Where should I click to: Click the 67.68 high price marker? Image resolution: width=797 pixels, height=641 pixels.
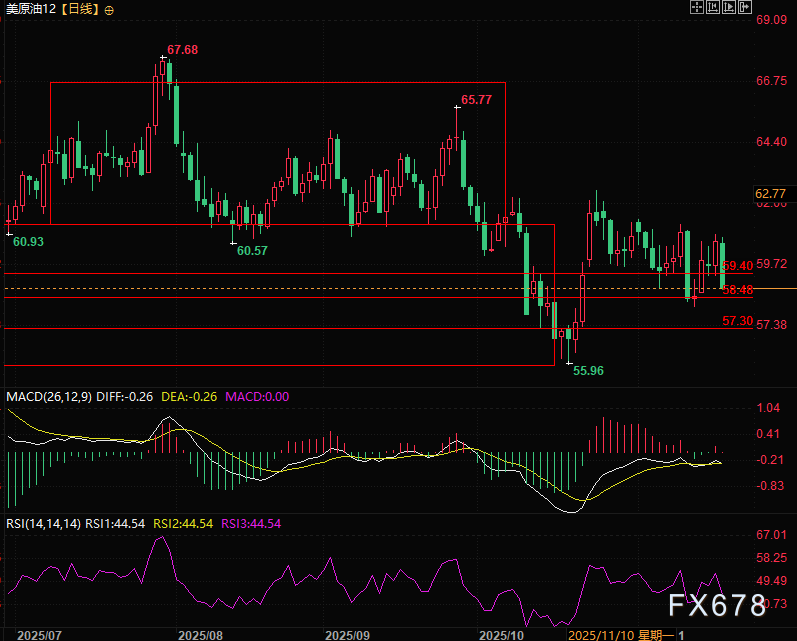tap(182, 50)
